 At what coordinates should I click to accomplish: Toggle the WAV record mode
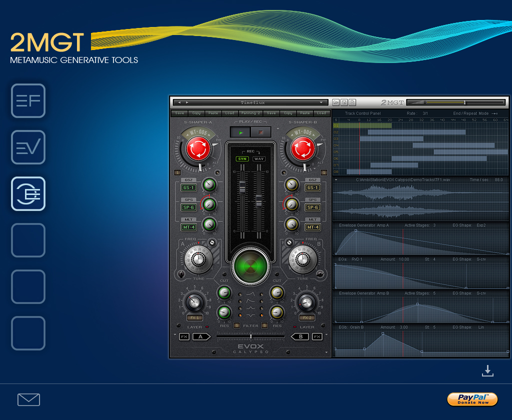point(258,159)
